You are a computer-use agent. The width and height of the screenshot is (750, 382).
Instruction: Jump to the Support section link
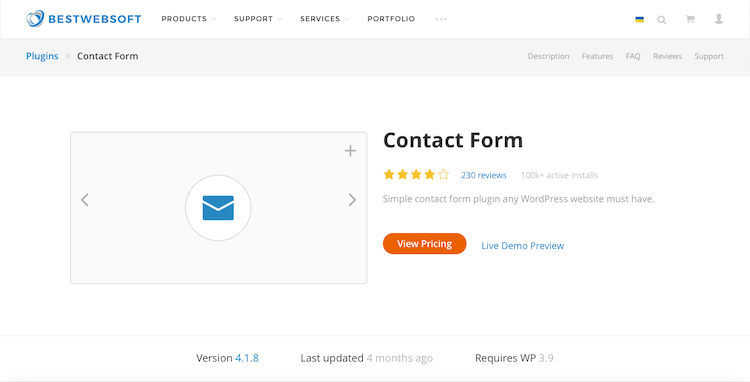point(709,56)
